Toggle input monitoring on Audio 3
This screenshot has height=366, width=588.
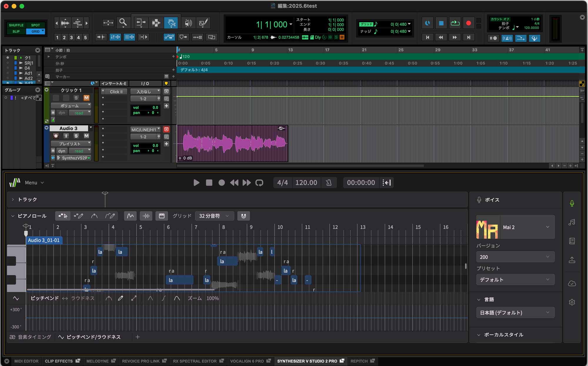[66, 136]
